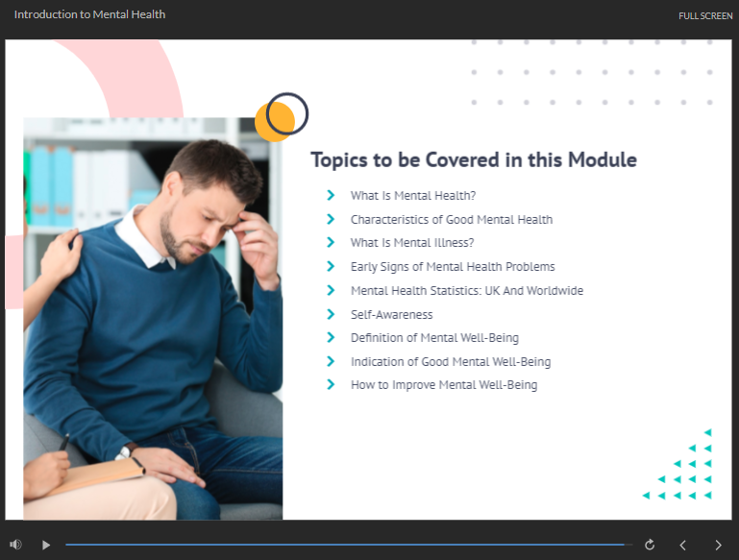Play the slide presentation
This screenshot has width=739, height=560.
[46, 545]
